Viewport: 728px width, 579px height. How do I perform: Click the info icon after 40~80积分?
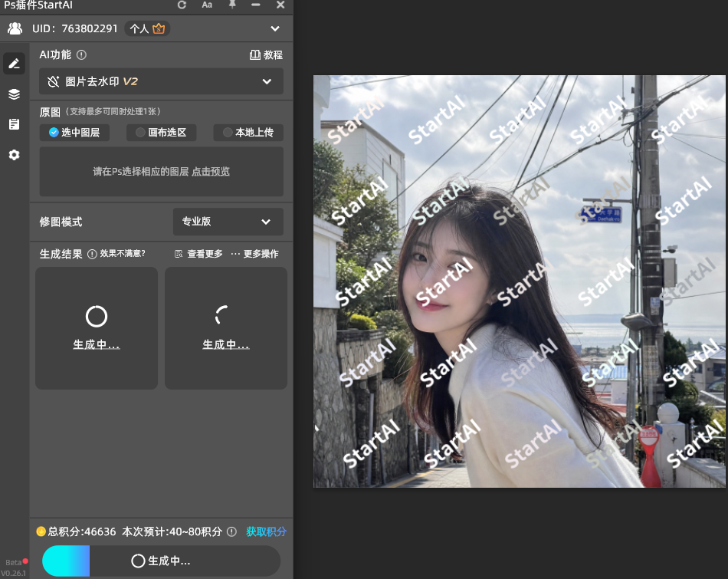point(231,531)
